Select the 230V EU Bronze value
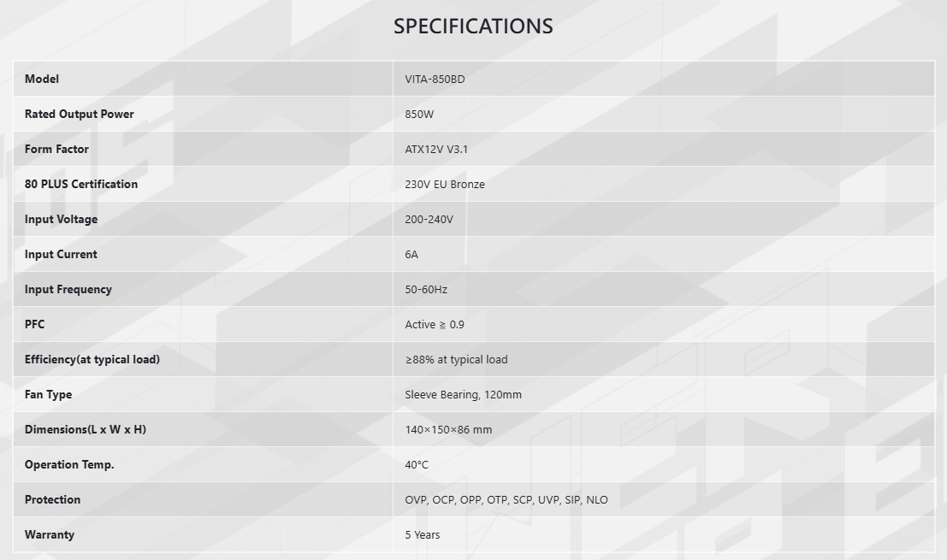The width and height of the screenshot is (947, 560). (x=445, y=184)
